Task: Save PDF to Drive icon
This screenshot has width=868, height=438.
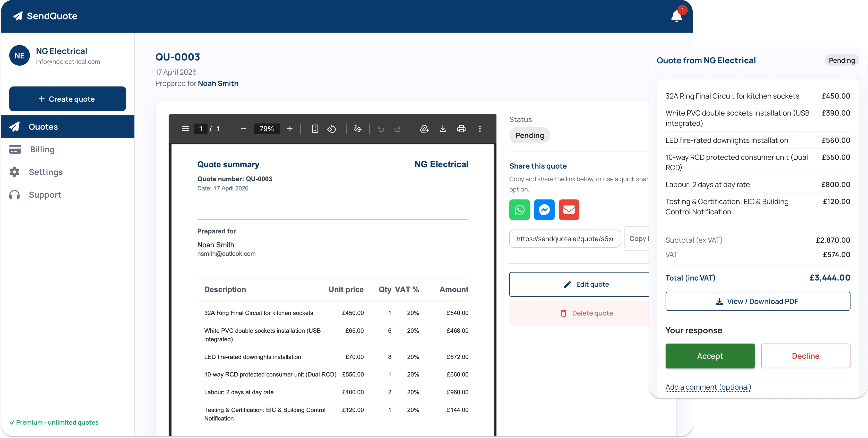Action: (424, 129)
